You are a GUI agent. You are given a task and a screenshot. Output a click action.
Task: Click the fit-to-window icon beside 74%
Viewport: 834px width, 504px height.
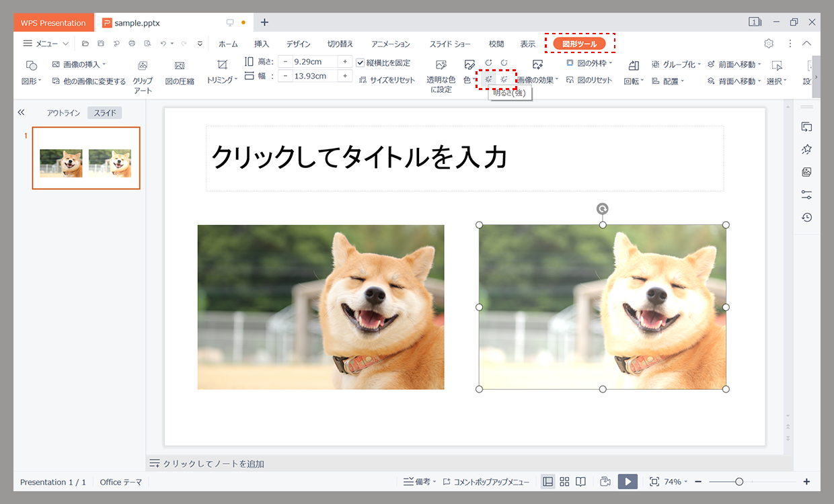pos(654,482)
